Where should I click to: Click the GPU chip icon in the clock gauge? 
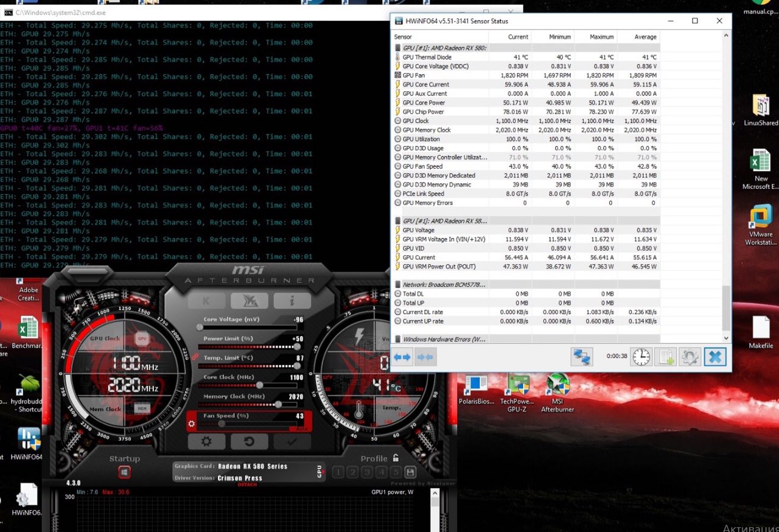pos(142,338)
